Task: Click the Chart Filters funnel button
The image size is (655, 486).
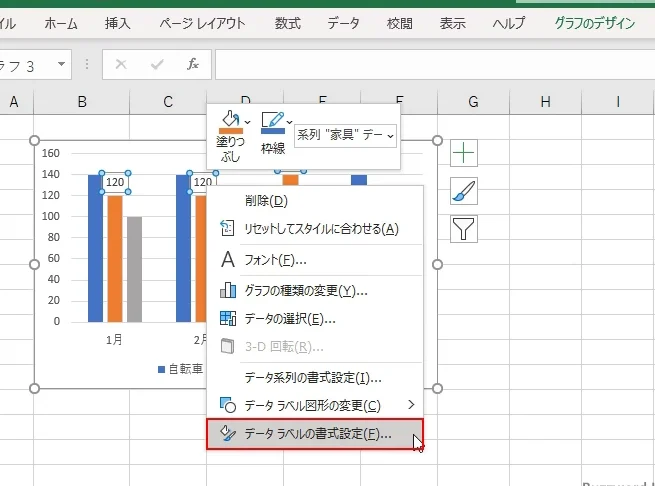Action: pos(464,229)
